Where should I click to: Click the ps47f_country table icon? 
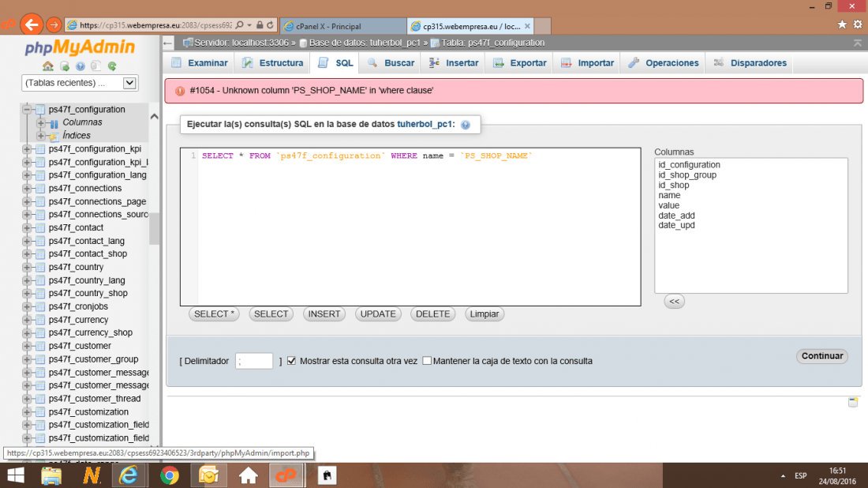point(40,267)
